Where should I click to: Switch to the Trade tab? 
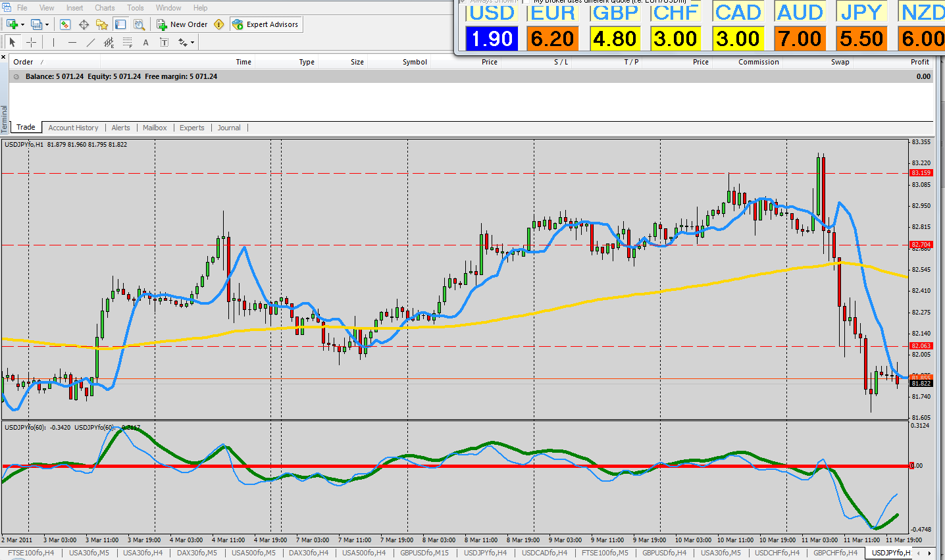26,127
